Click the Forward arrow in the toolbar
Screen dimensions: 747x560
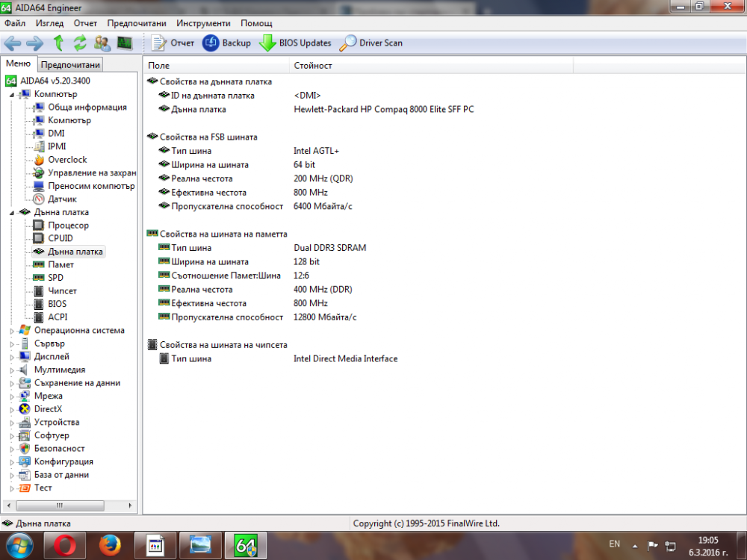(34, 43)
